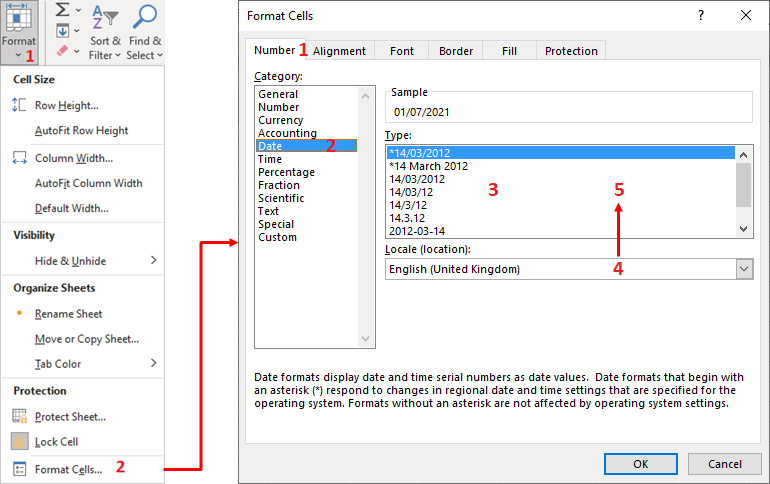Screen dimensions: 770x484
Task: Click Type list scroll down arrow
Action: tap(743, 229)
